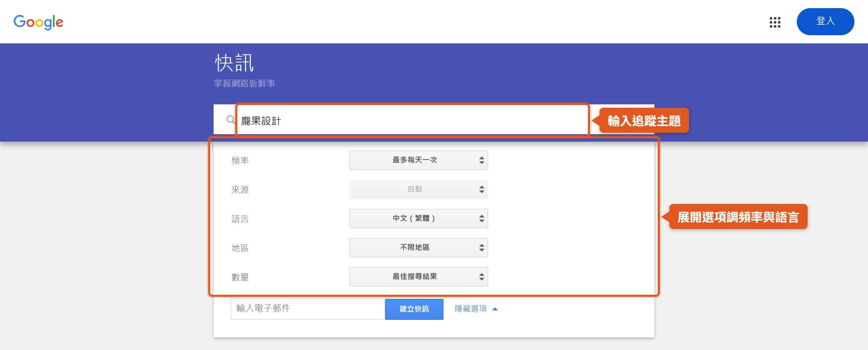The height and width of the screenshot is (350, 868).
Task: Click the Google logo
Action: 38,22
